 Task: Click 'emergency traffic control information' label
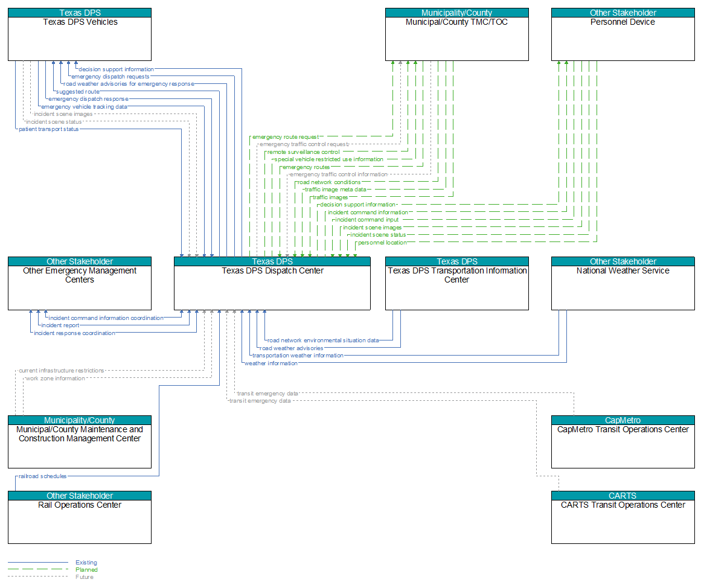coord(339,174)
